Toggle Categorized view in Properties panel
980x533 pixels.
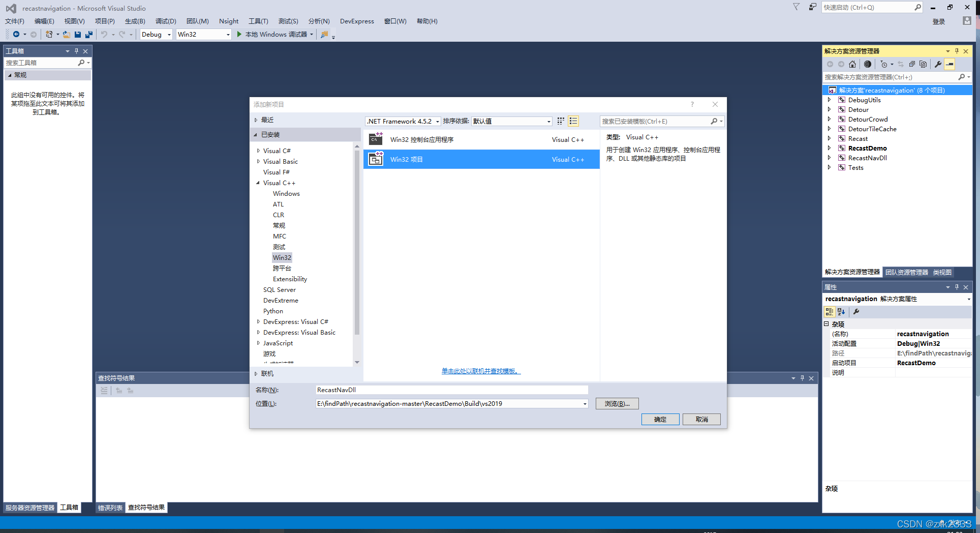tap(830, 312)
